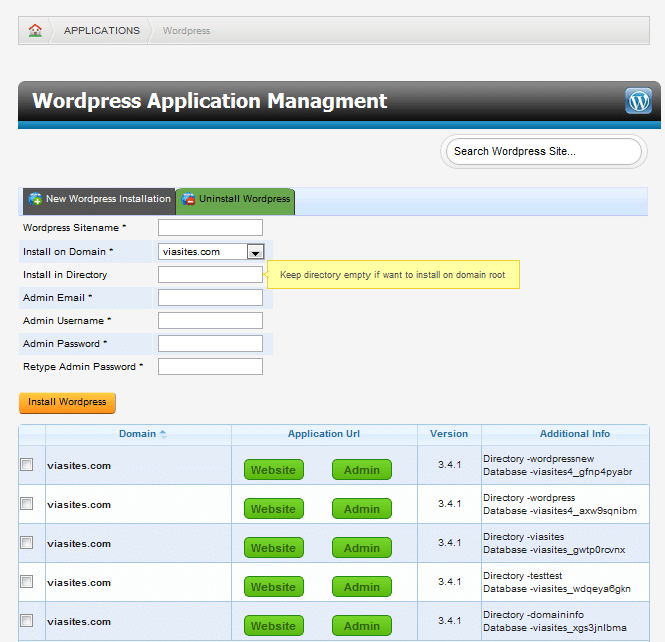665x642 pixels.
Task: Check the box for the wordpressnew directory row
Action: [x=27, y=465]
